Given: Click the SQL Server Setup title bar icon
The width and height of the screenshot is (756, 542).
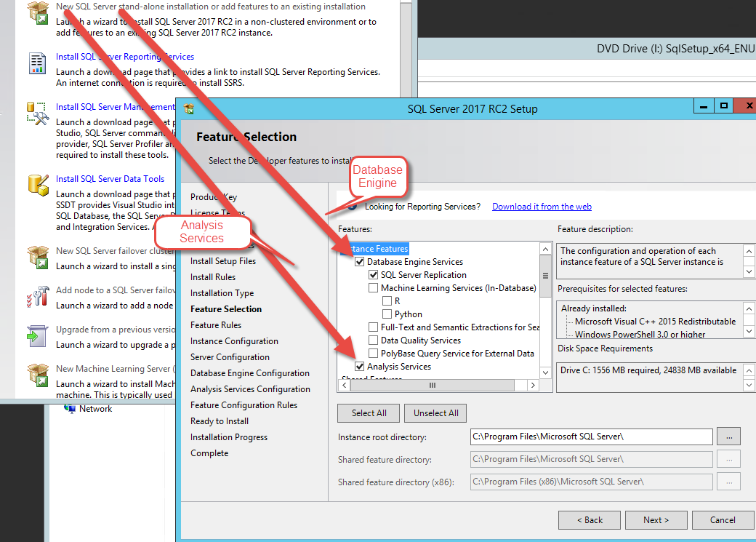Looking at the screenshot, I should point(189,109).
